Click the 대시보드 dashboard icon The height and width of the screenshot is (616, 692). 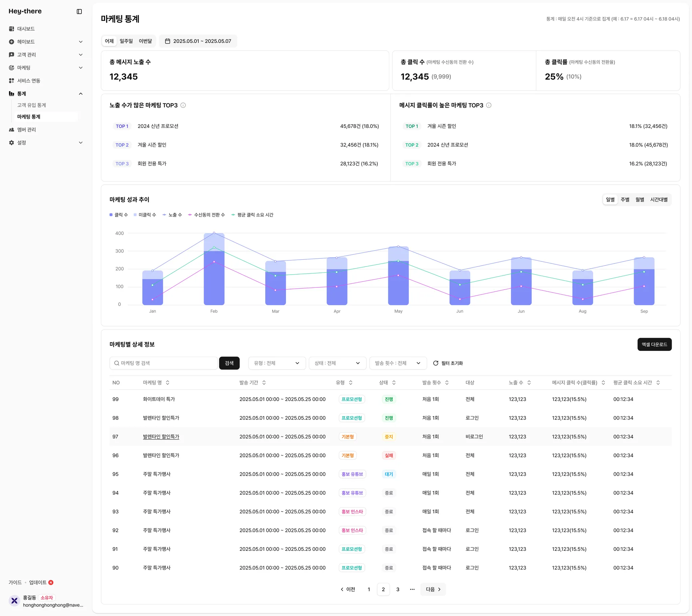click(11, 29)
